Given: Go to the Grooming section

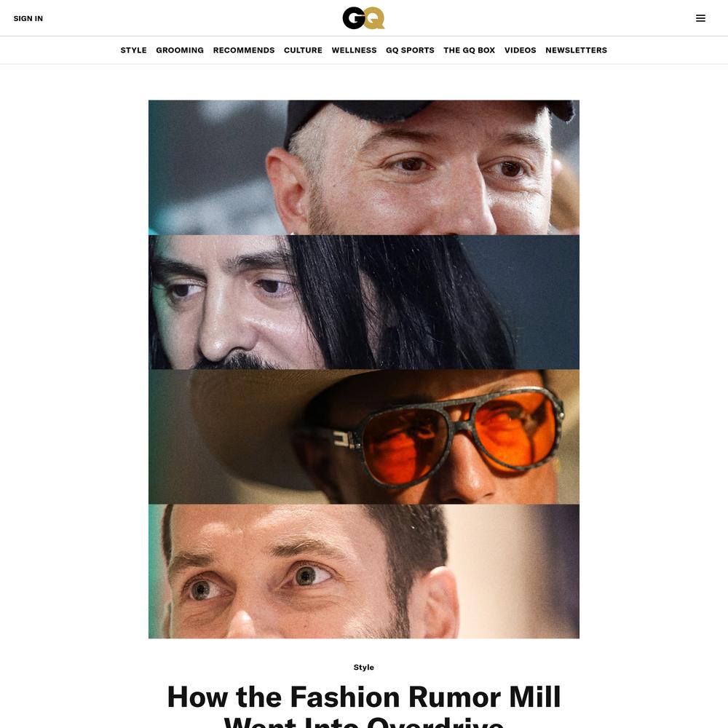Looking at the screenshot, I should point(180,50).
